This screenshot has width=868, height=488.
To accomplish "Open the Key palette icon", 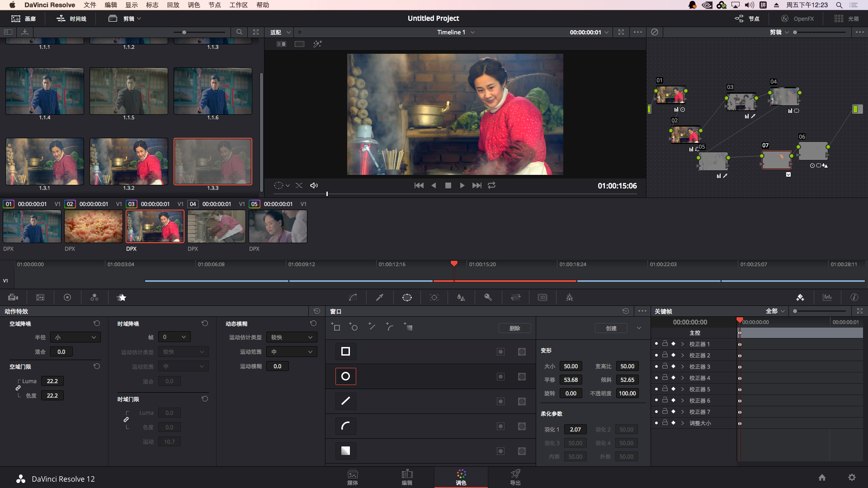I will pos(488,297).
